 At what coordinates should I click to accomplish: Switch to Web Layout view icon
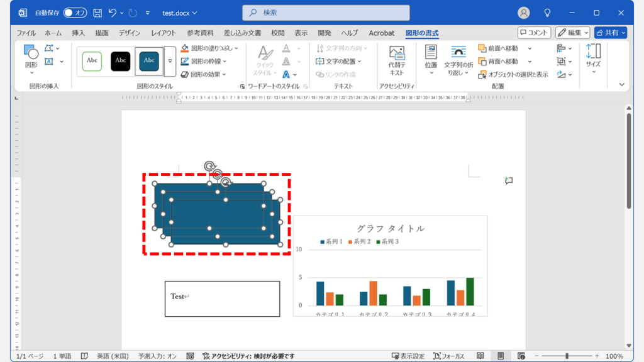tap(521, 356)
